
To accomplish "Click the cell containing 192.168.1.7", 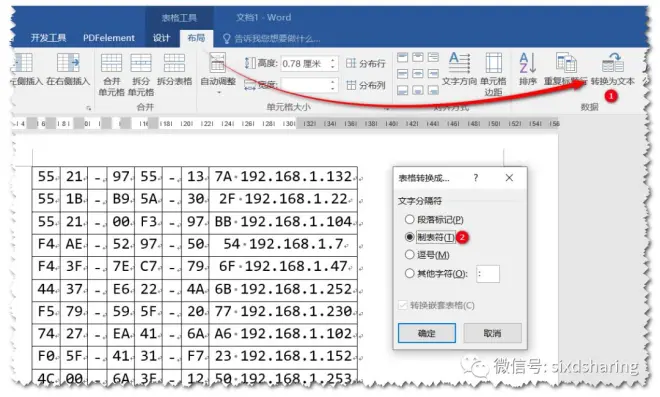I will coord(283,245).
